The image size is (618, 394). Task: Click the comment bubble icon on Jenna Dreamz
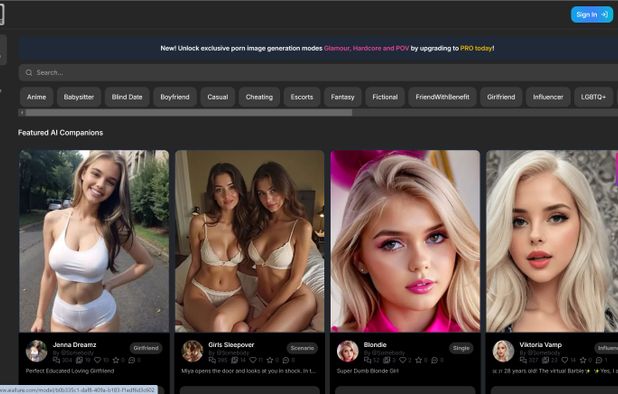(132, 360)
